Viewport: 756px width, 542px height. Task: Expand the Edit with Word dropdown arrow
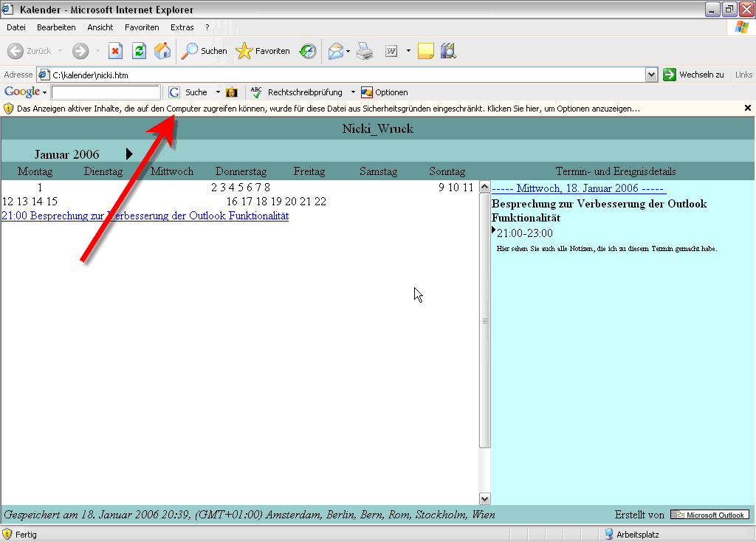click(408, 51)
